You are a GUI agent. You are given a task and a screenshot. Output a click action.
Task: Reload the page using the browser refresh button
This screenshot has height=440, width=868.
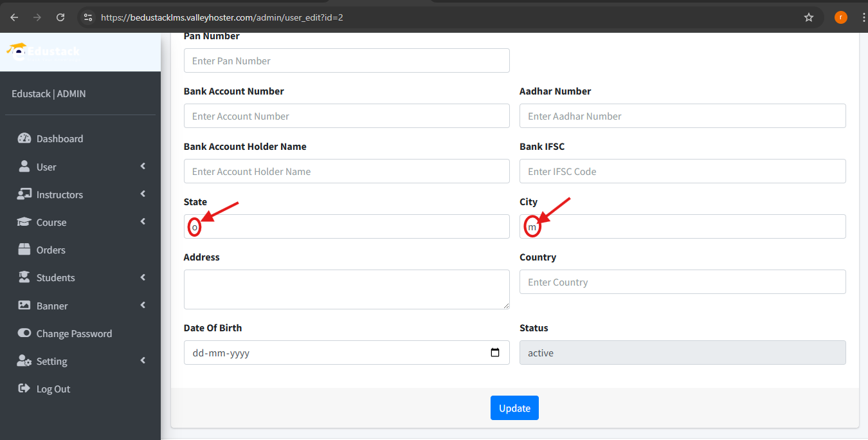[x=60, y=17]
